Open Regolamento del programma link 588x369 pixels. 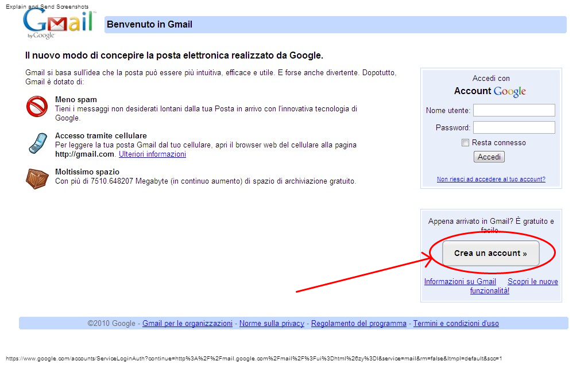click(x=359, y=323)
